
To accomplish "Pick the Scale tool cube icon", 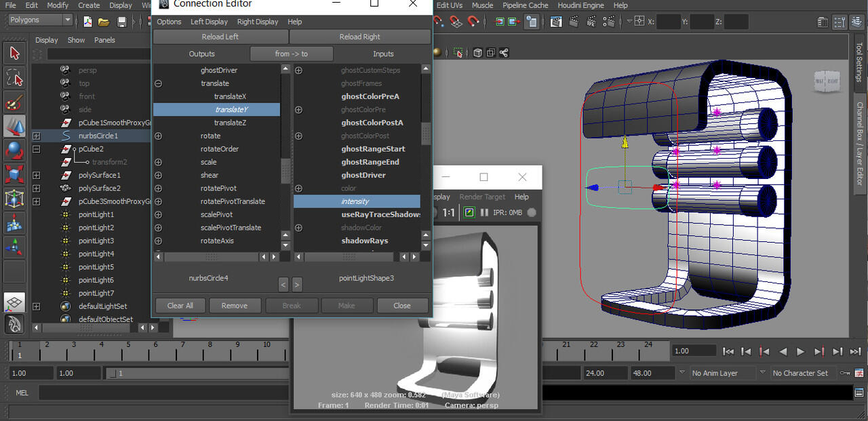I will [x=15, y=175].
